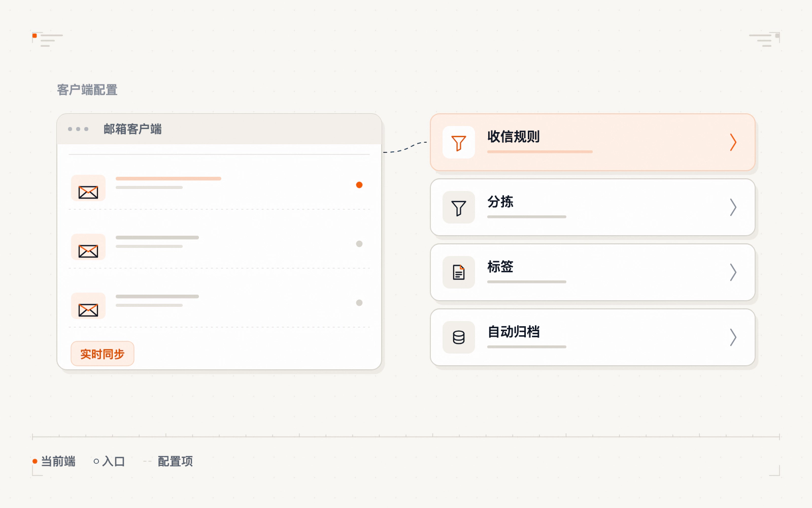Toggle the orange unread dot on first mail
812x508 pixels.
(x=359, y=185)
